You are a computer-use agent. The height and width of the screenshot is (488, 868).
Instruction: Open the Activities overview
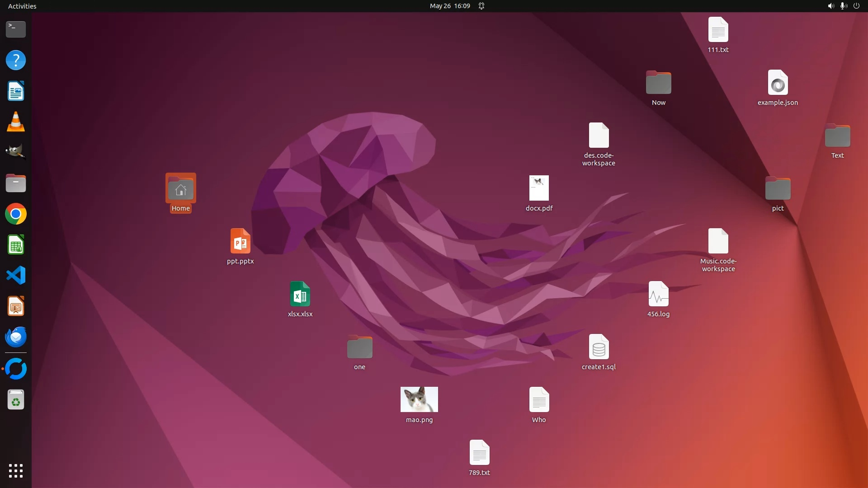(22, 6)
